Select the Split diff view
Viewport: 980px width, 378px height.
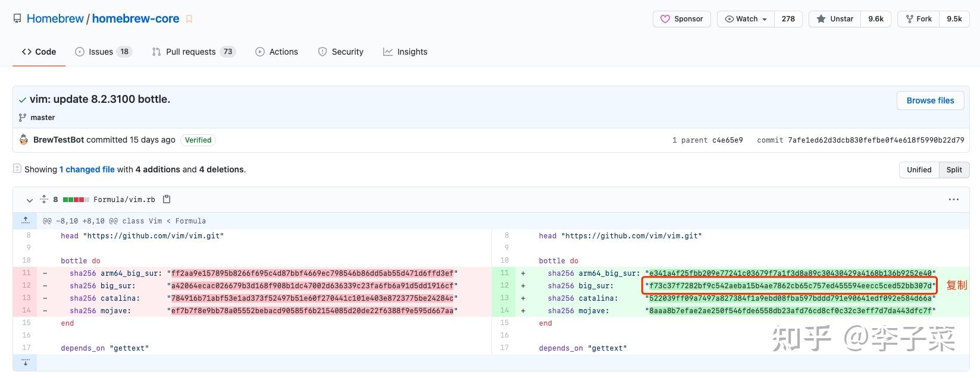click(954, 169)
